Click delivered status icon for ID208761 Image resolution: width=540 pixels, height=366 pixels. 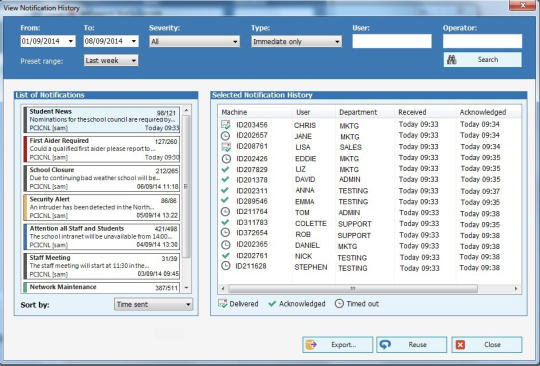(226, 147)
